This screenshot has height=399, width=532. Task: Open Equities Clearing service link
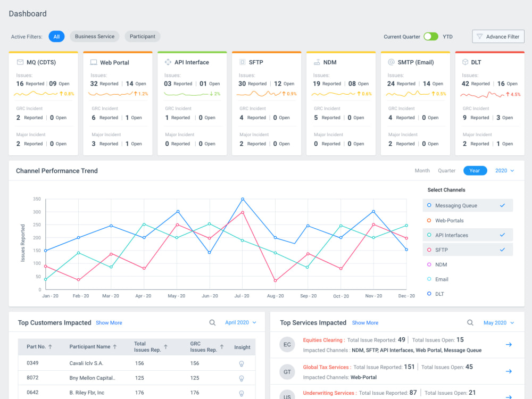323,340
